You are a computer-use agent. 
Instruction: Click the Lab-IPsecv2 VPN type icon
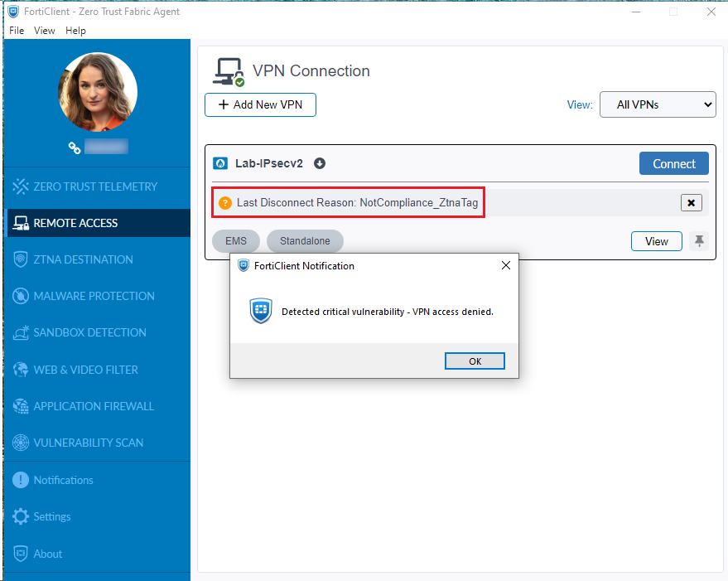click(x=220, y=163)
